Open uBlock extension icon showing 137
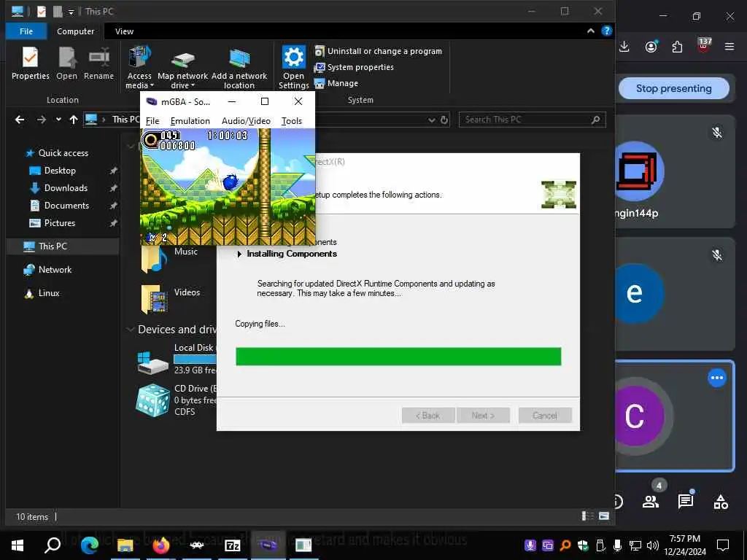 704,46
